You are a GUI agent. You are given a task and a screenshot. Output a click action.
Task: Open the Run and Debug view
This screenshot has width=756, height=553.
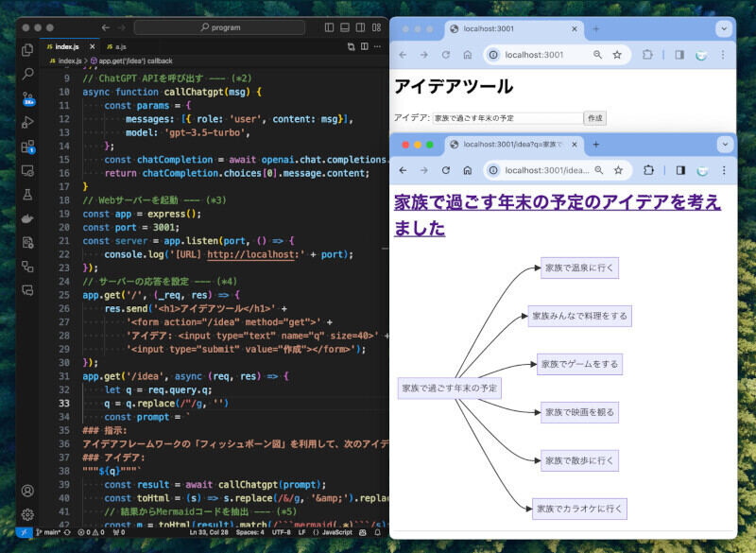tap(27, 121)
